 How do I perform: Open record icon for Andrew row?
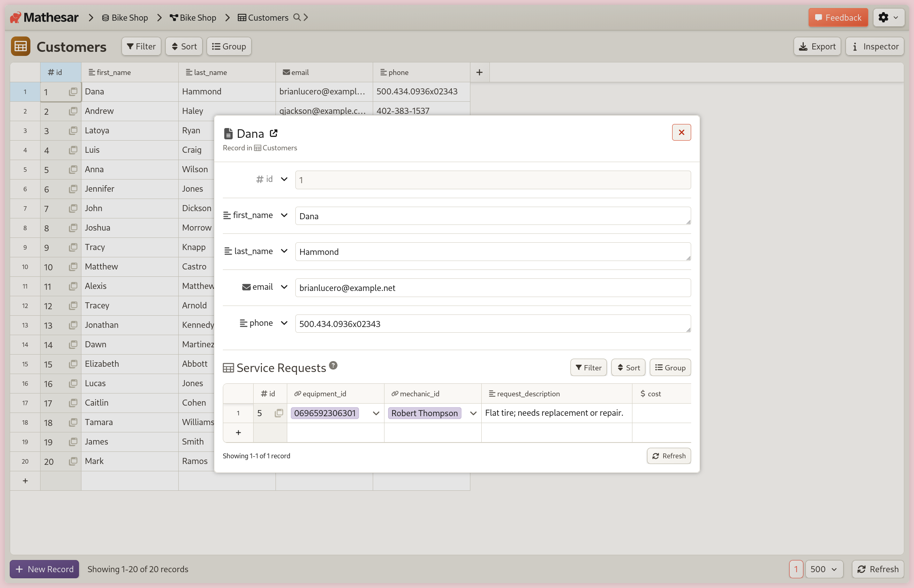click(x=73, y=111)
